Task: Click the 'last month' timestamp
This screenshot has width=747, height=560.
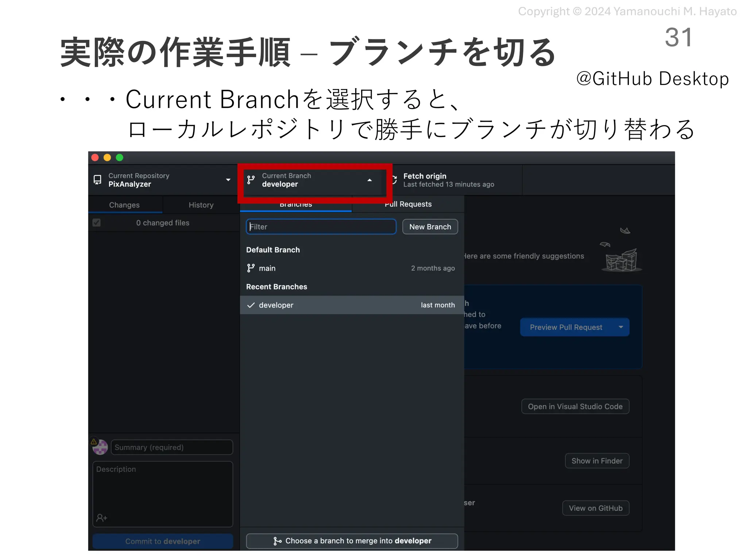Action: tap(438, 305)
